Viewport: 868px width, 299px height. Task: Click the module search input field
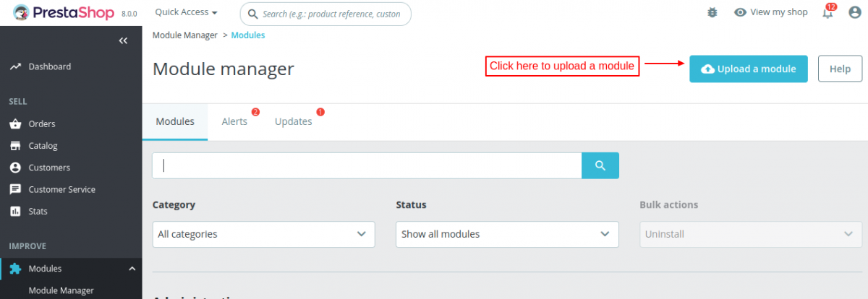click(367, 165)
